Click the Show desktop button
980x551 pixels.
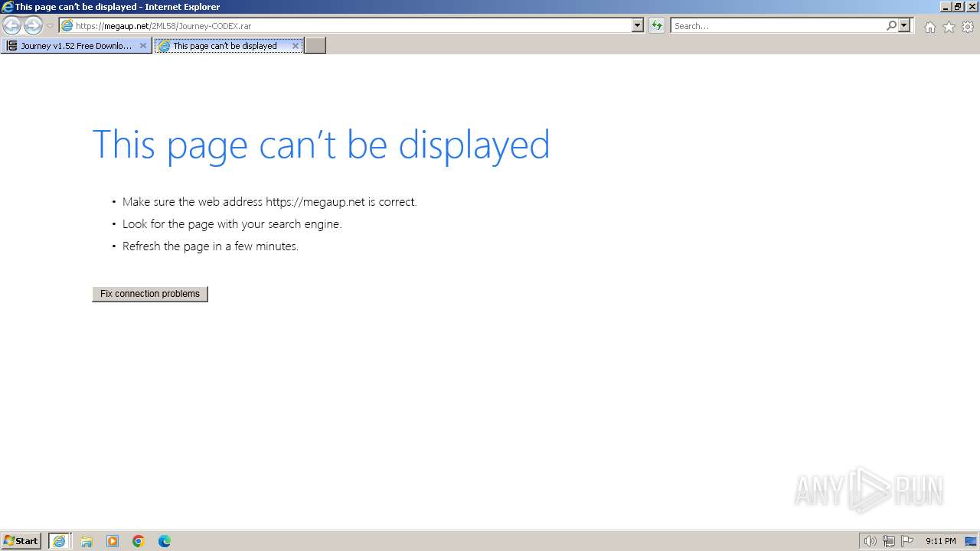(971, 541)
